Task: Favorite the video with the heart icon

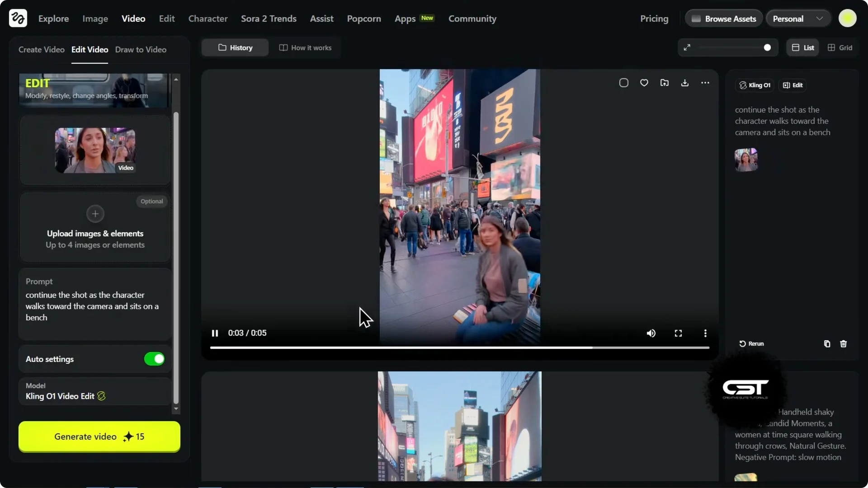Action: pos(644,83)
